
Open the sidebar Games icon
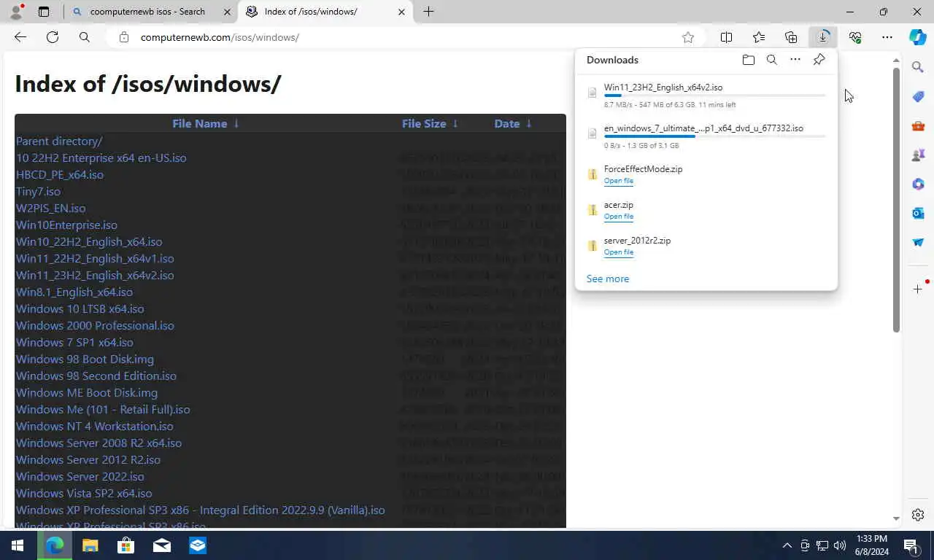(x=918, y=155)
